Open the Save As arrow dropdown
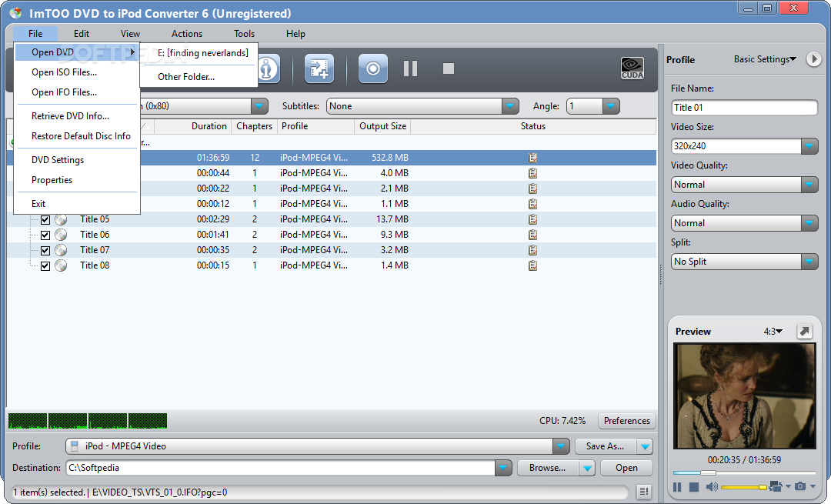831x504 pixels. 645,446
